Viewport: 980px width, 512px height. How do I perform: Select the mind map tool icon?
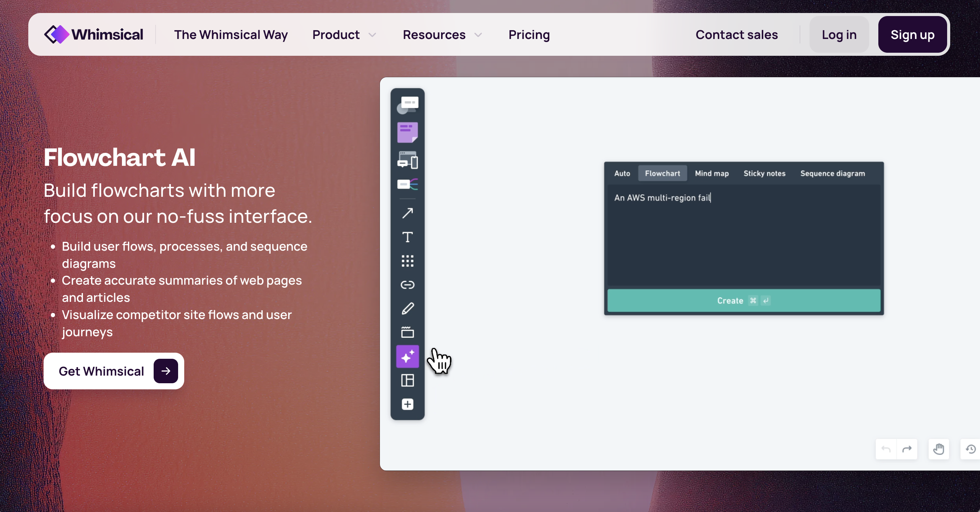point(407,185)
